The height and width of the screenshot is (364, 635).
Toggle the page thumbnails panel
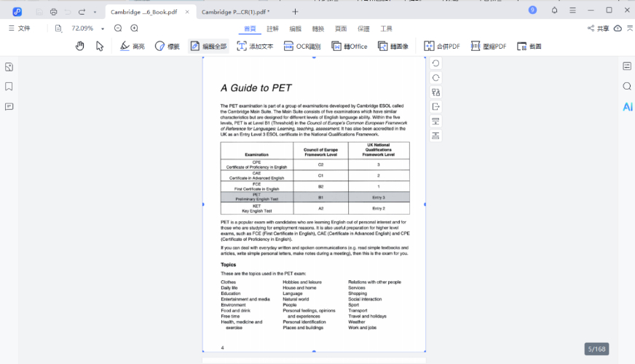(x=9, y=67)
